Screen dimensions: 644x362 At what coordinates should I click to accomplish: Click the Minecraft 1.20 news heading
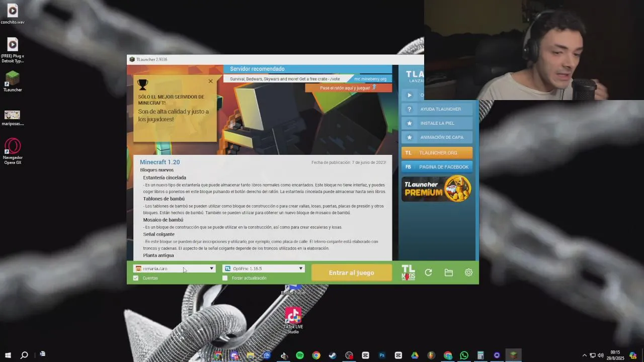point(159,162)
